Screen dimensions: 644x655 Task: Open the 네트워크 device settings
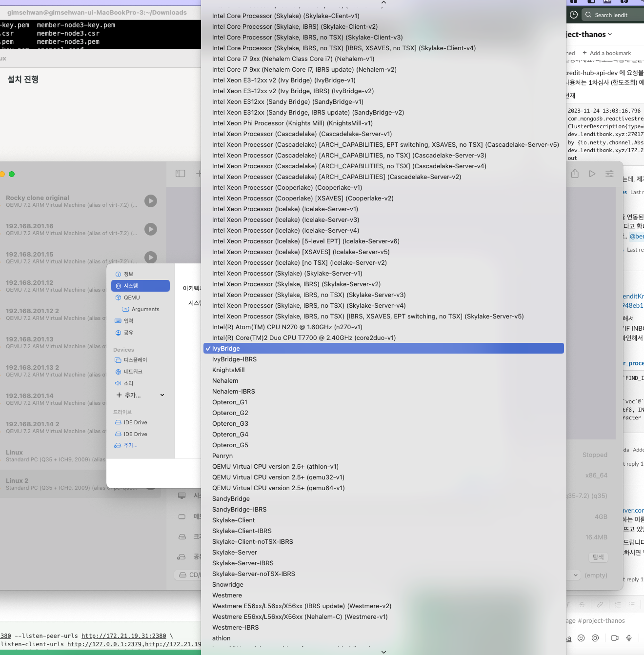coord(141,372)
